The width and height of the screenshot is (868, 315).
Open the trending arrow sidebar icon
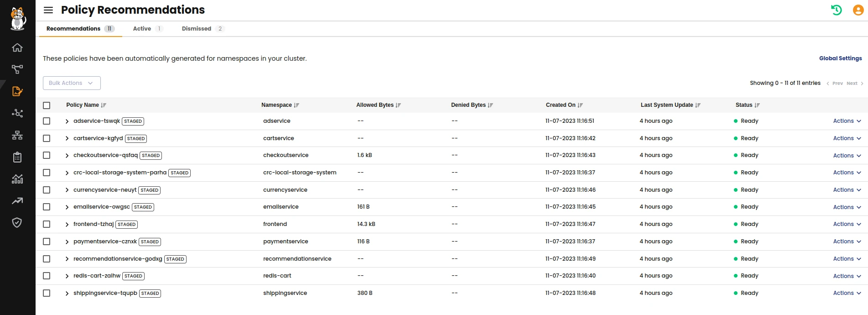click(x=17, y=201)
